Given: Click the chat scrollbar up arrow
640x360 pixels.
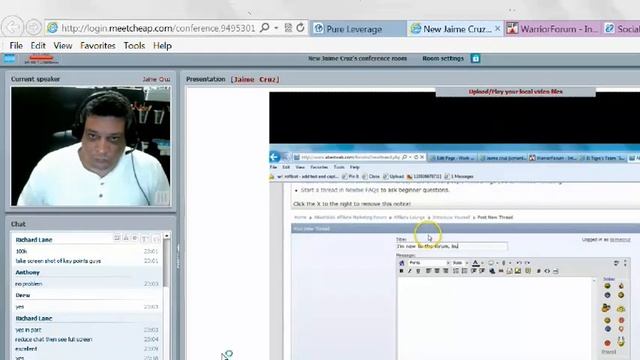Looking at the screenshot, I should tap(167, 236).
